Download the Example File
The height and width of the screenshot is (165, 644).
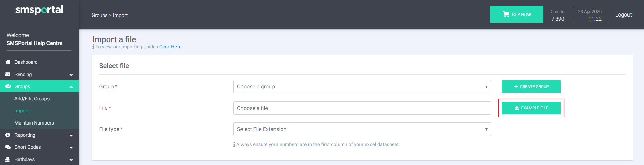pyautogui.click(x=531, y=108)
